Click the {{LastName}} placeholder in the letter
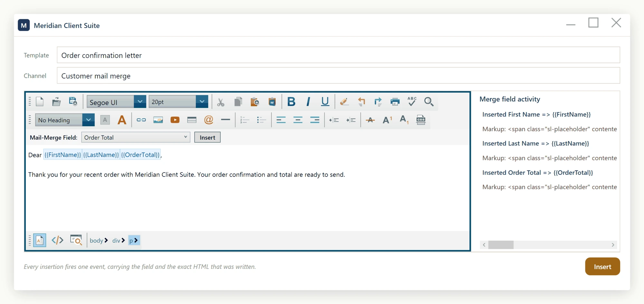The image size is (644, 304). [x=101, y=155]
